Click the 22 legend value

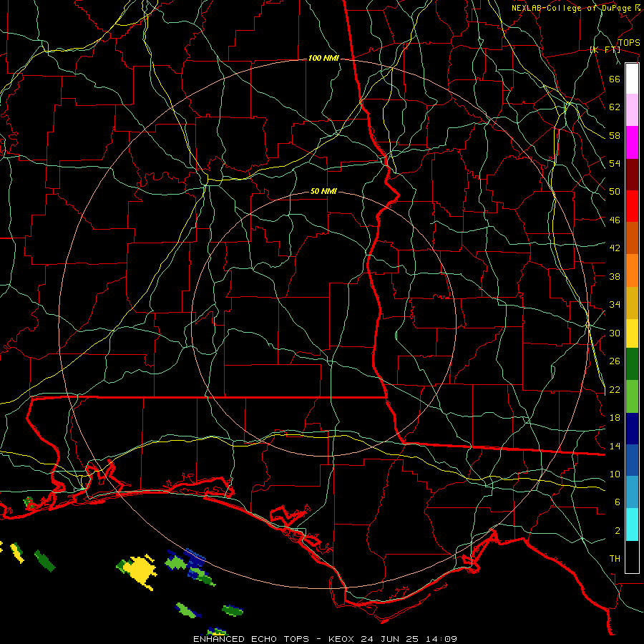[x=615, y=389]
